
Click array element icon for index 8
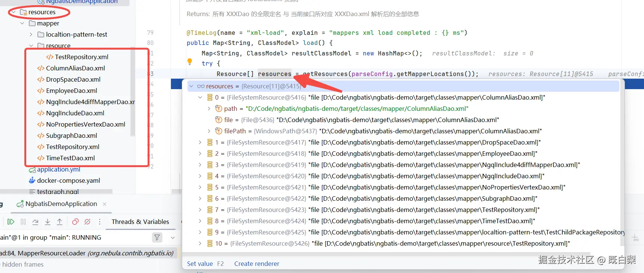tap(210, 221)
